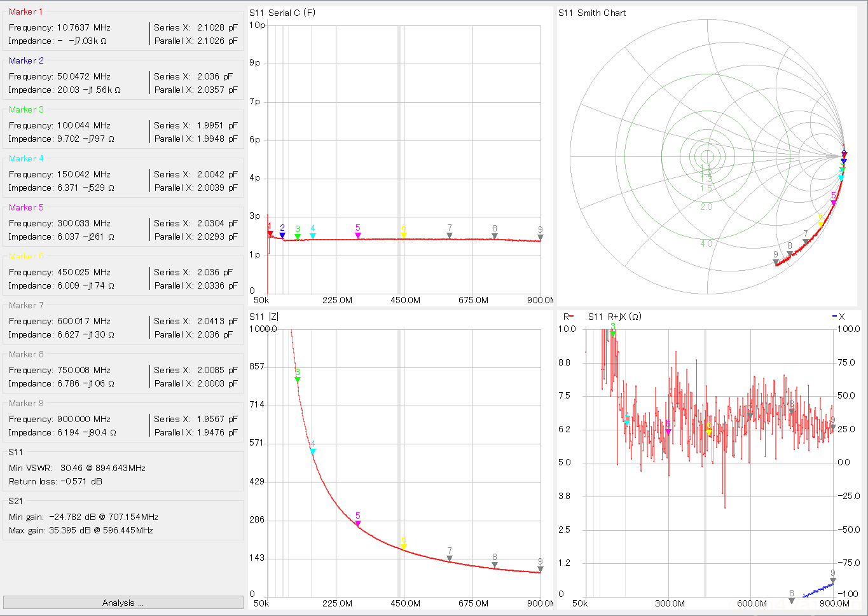Image resolution: width=868 pixels, height=616 pixels.
Task: Click Series X value 2.1028 pF
Action: (x=217, y=27)
